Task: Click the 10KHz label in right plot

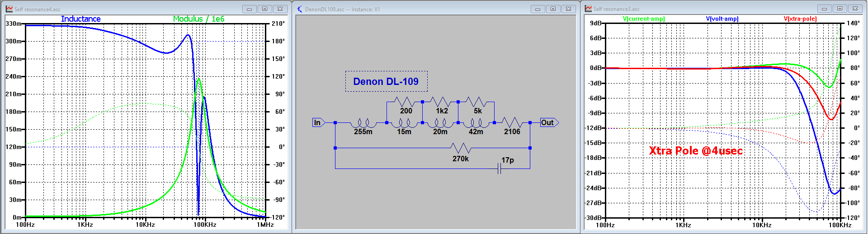Action: point(762,225)
